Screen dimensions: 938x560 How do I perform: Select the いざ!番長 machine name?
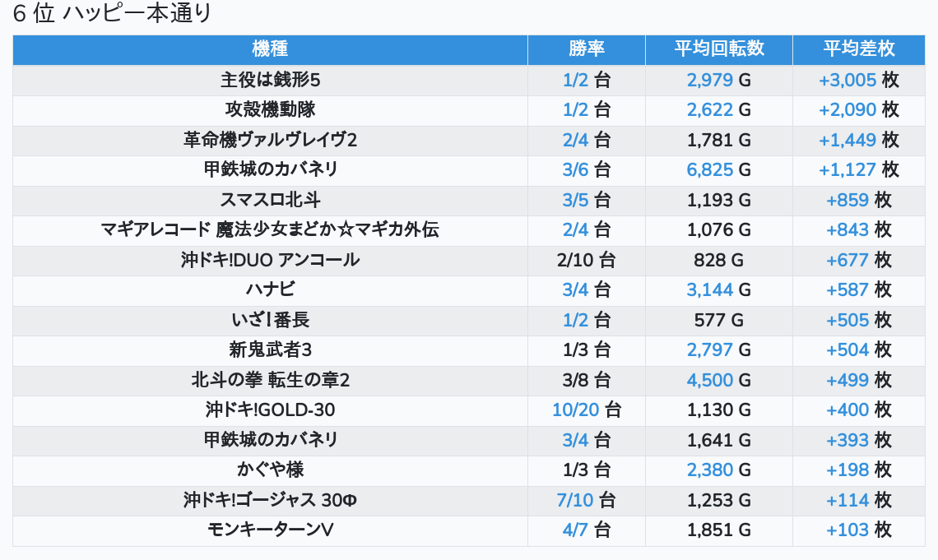[270, 321]
